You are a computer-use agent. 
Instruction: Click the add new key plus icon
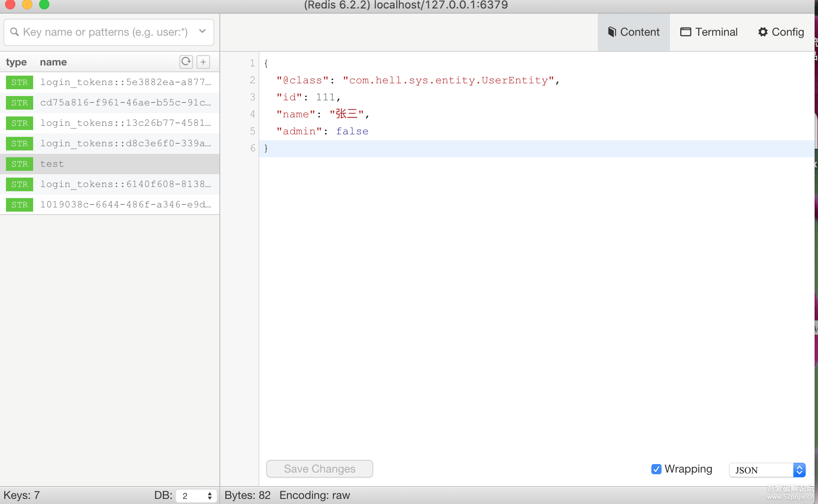tap(203, 62)
